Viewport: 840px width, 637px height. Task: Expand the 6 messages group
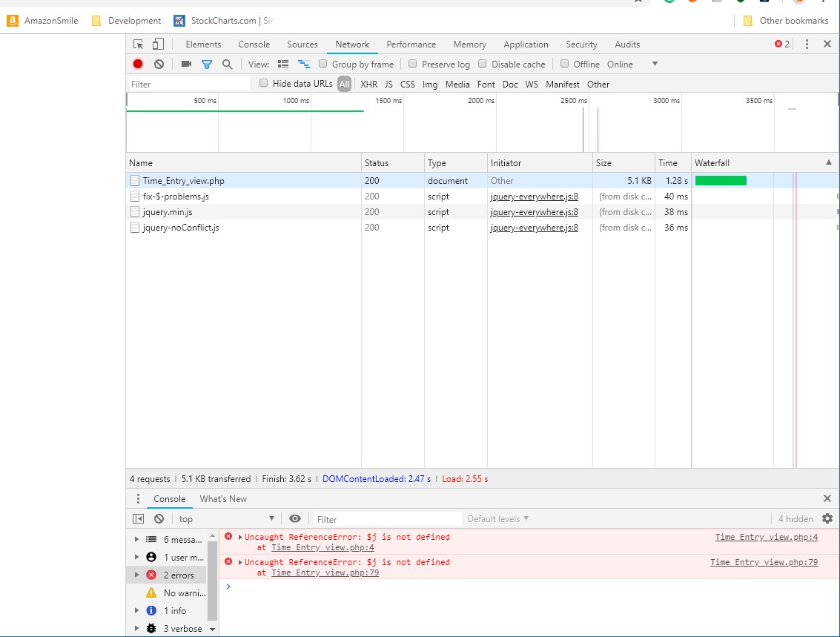[x=136, y=540]
